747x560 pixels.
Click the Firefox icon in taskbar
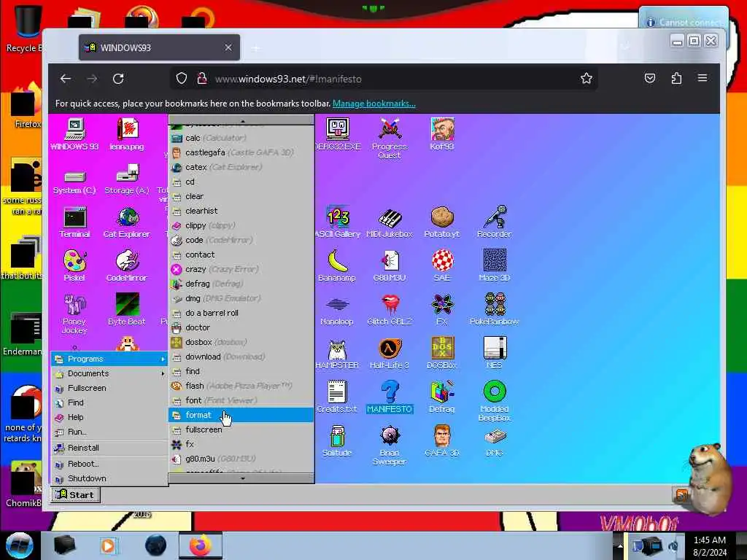[200, 545]
